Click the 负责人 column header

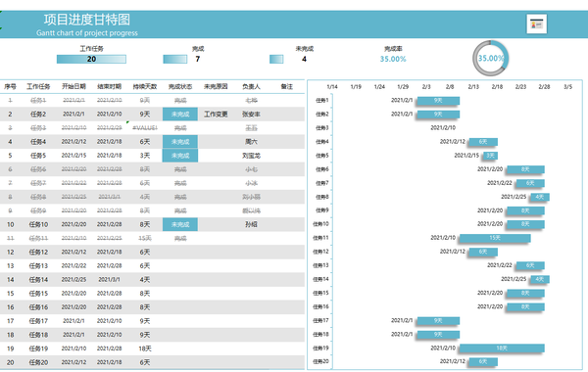point(251,86)
